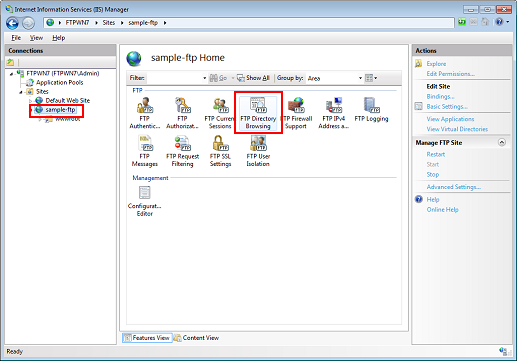Open FTP Authorization Rules feature
Image resolution: width=517 pixels, height=361 pixels.
tap(182, 113)
